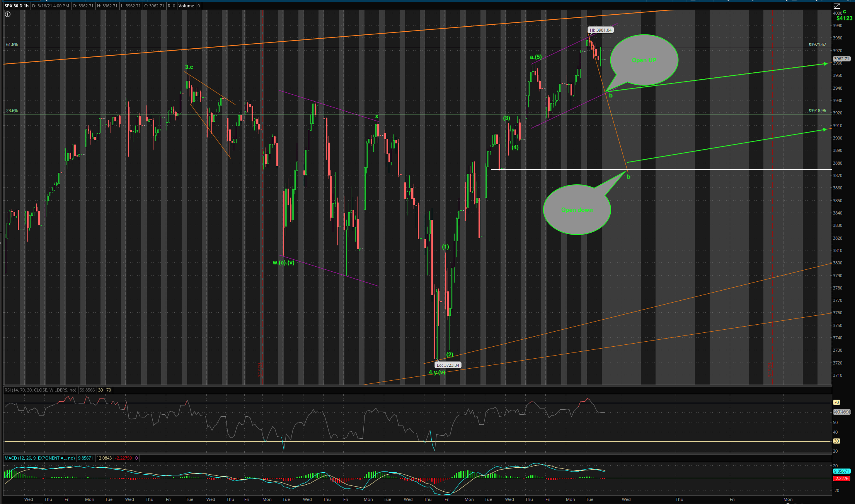Click the w.(c).(v) wave label
The image size is (855, 504).
283,262
